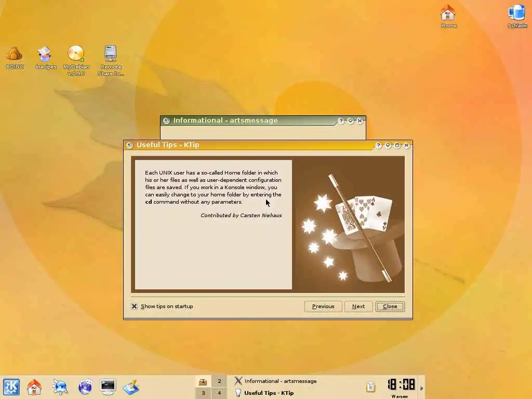Open the krecipes desktop icon
532x399 pixels.
46,58
